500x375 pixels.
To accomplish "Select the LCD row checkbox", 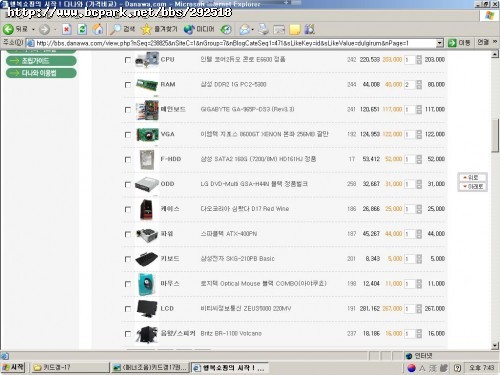I will point(127,309).
